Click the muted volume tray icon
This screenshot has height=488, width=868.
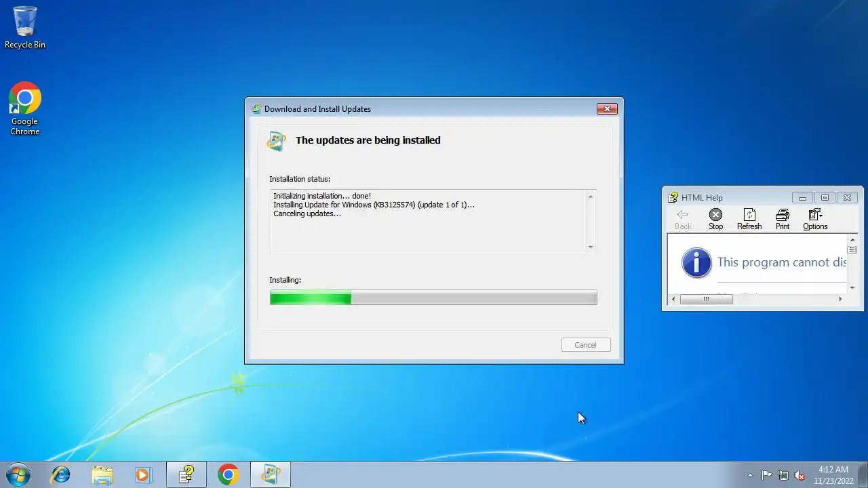800,475
